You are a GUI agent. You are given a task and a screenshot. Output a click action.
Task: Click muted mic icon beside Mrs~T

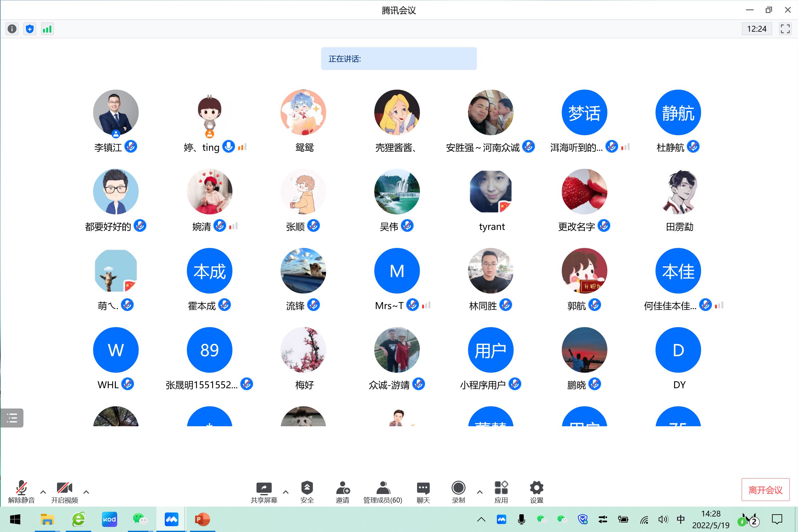412,305
